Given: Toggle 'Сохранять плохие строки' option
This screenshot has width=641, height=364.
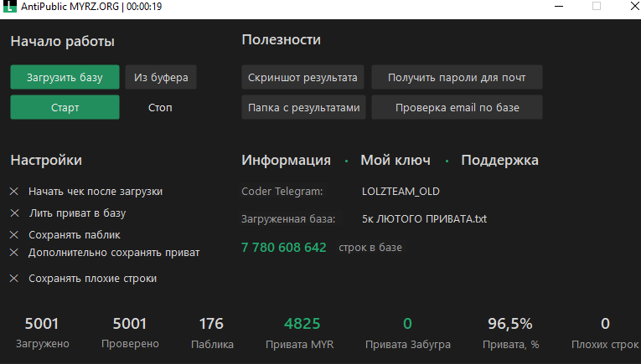Looking at the screenshot, I should click(x=84, y=279).
